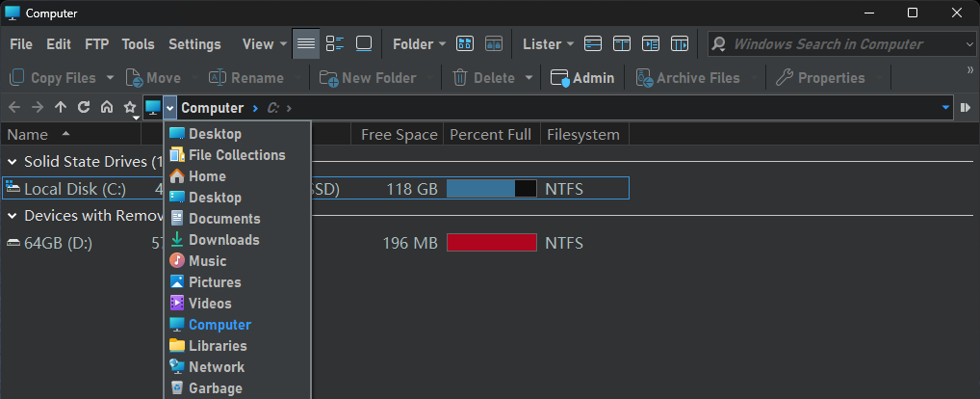Choose Network in the location dropdown
This screenshot has width=980, height=399.
pyautogui.click(x=216, y=367)
